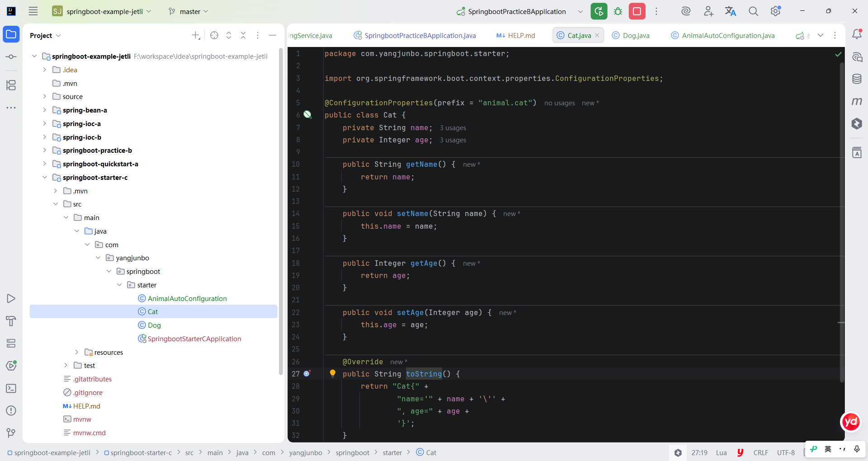Click the editor vertical scrollbar
The height and width of the screenshot is (461, 868).
tap(842, 221)
